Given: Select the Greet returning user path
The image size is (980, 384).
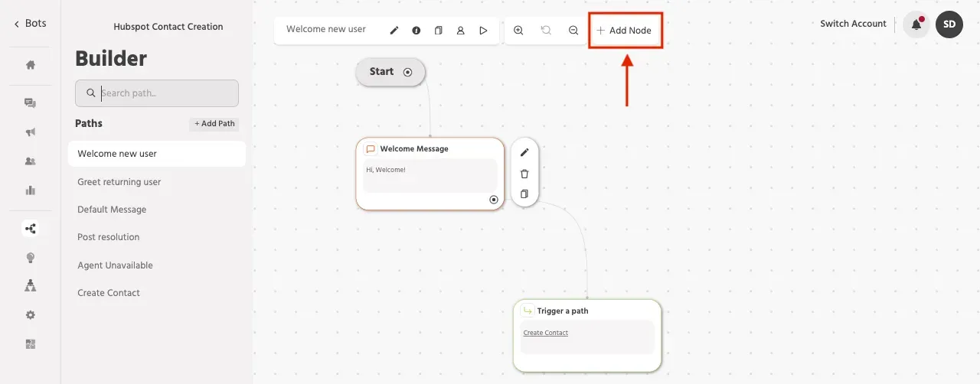Looking at the screenshot, I should (119, 182).
